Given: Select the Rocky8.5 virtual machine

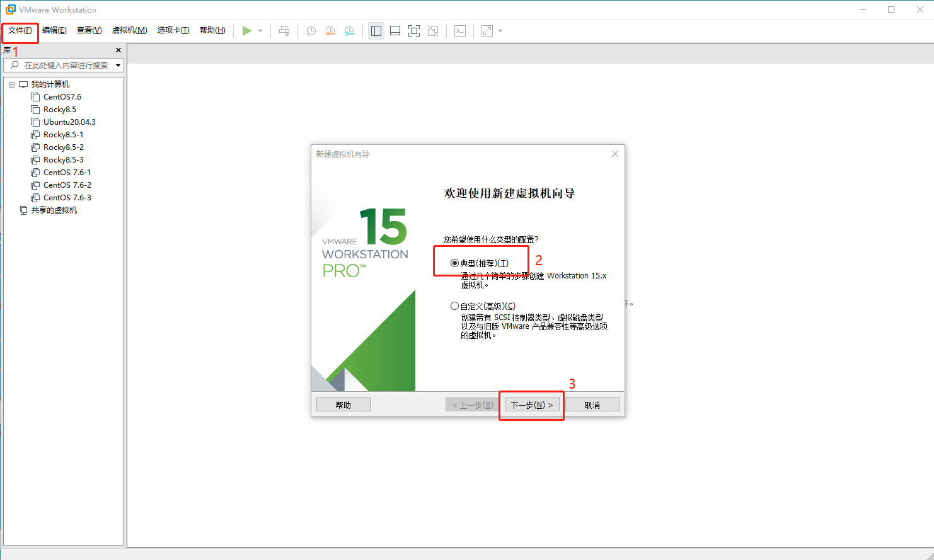Looking at the screenshot, I should click(x=60, y=110).
